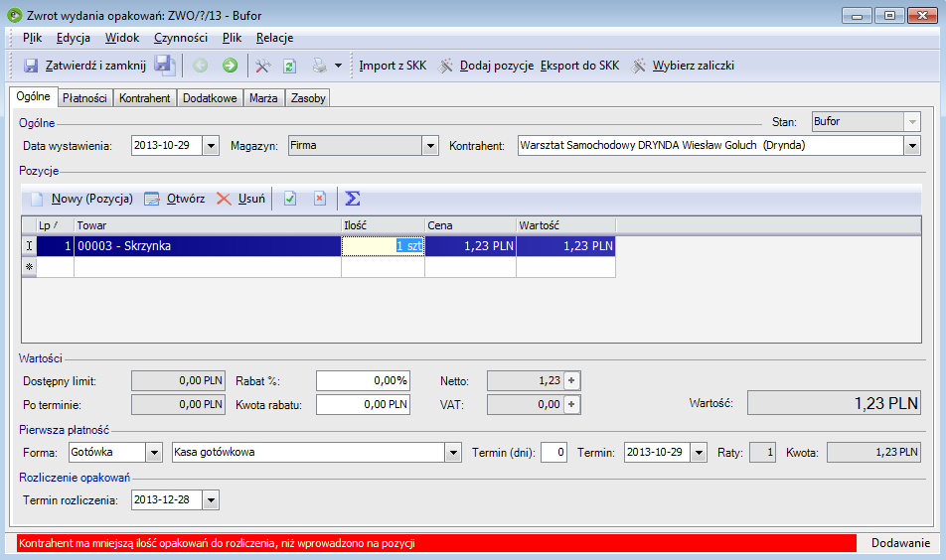Click the red Usuń cross icon
946x560 pixels.
tap(224, 199)
